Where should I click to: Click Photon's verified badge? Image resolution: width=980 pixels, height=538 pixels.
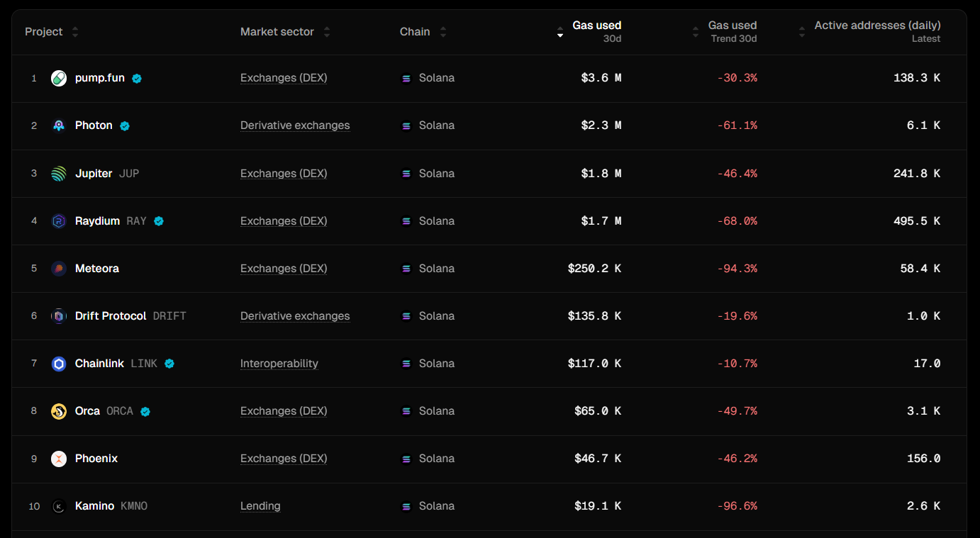point(125,126)
